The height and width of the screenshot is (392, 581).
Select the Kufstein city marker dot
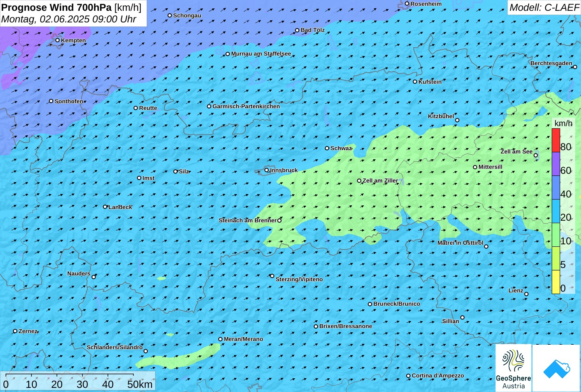click(x=415, y=82)
